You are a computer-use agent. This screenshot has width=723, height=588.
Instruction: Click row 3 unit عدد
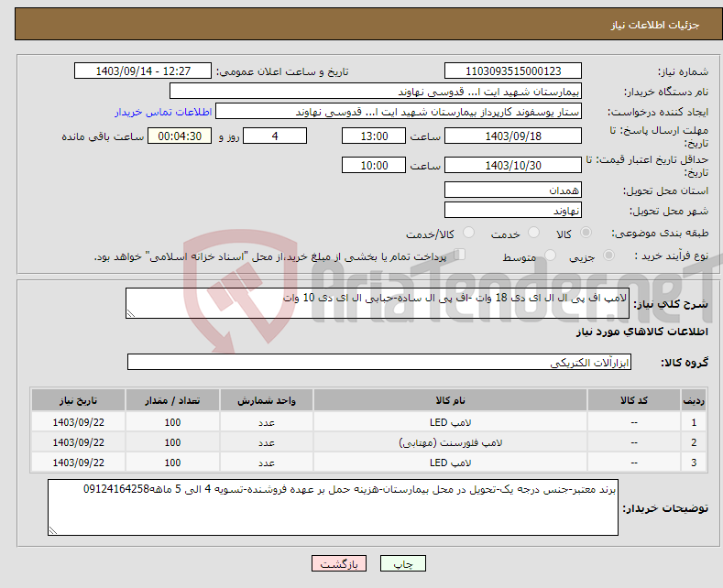[267, 463]
